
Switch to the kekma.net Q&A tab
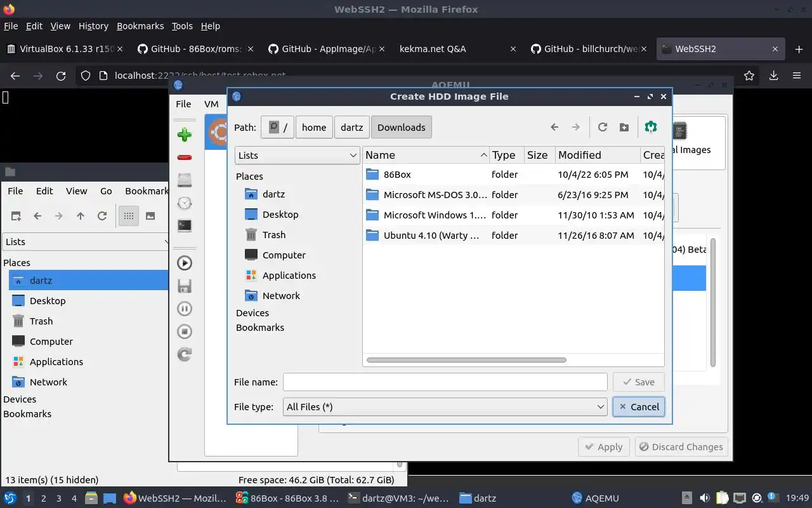(x=457, y=49)
